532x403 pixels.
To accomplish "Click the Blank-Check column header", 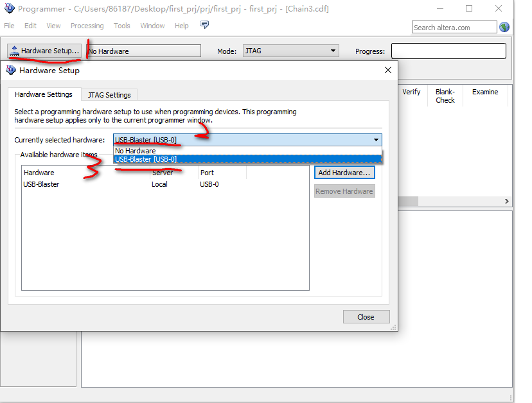I will (x=445, y=96).
